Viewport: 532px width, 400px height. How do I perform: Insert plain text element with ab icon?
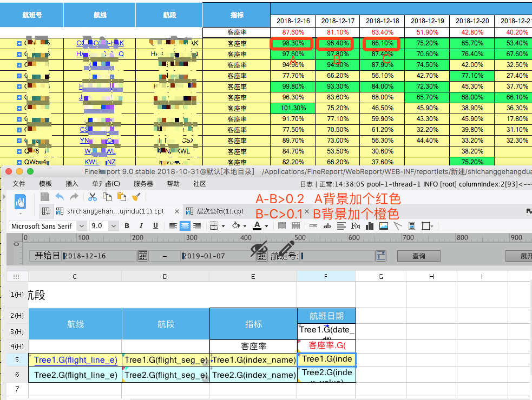(x=327, y=226)
